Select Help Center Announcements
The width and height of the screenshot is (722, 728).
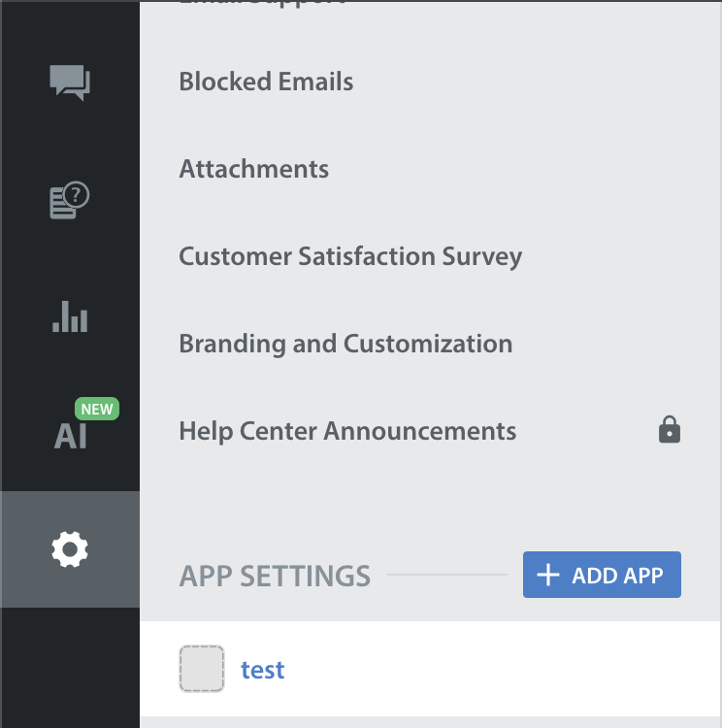click(x=347, y=431)
